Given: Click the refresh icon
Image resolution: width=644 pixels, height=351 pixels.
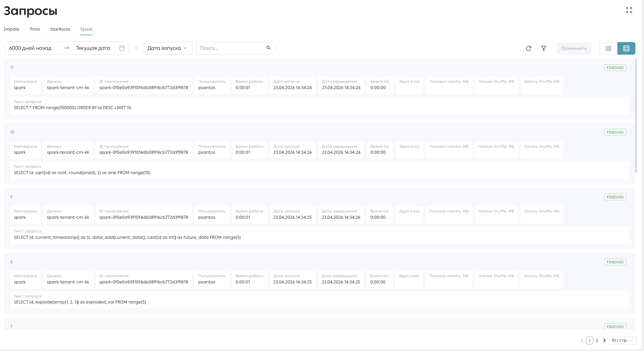Looking at the screenshot, I should [529, 48].
